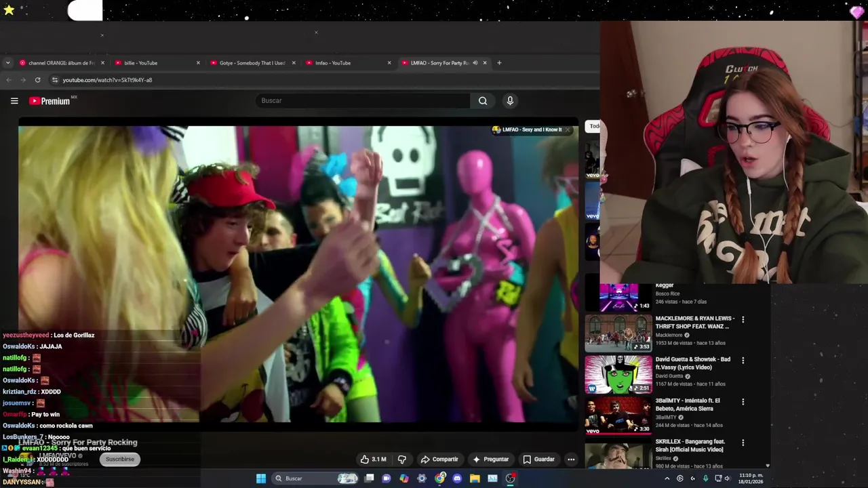
Task: Click the taskbar clock showing 11:10 p. m.
Action: click(751, 479)
